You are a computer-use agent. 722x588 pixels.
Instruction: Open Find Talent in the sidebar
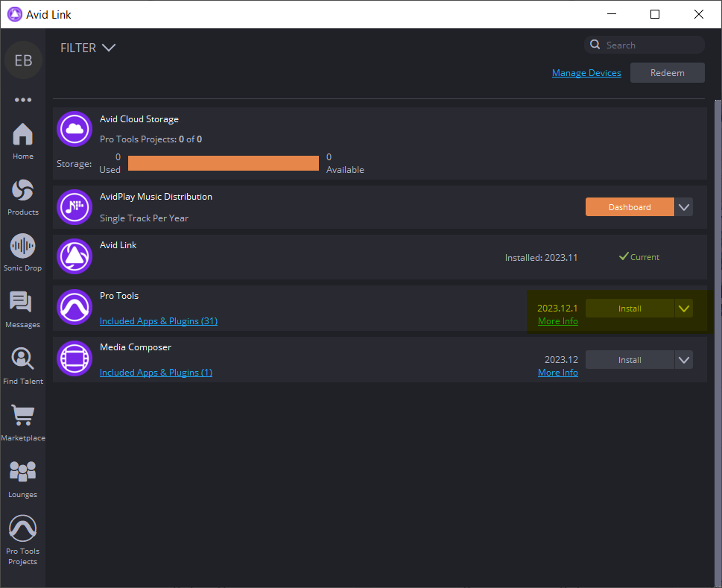click(x=23, y=365)
